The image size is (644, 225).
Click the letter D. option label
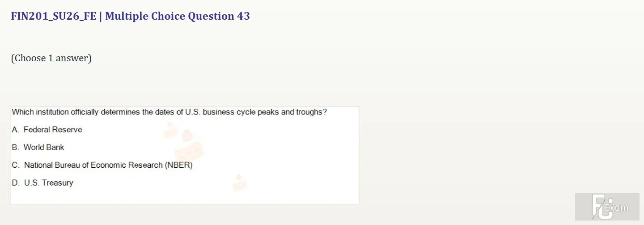(16, 183)
